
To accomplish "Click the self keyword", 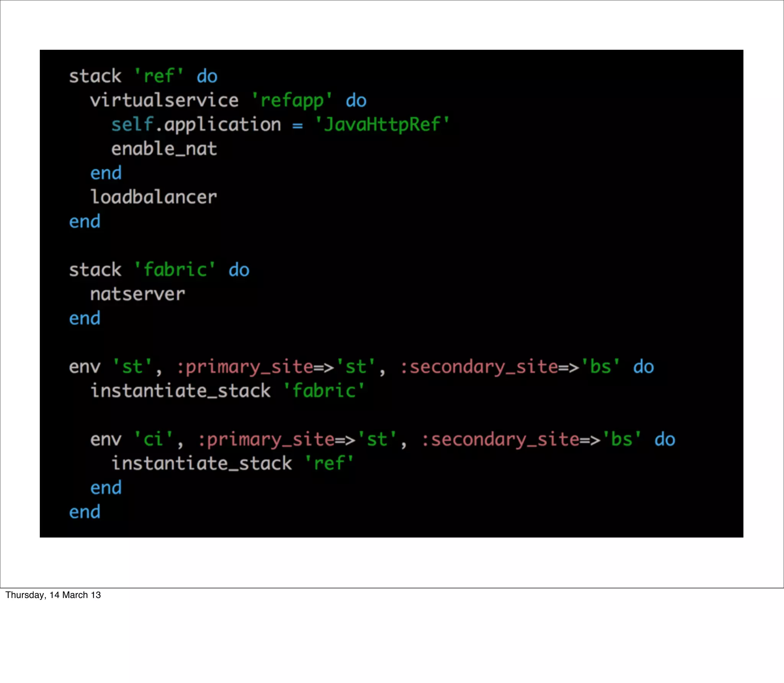I will (x=132, y=125).
